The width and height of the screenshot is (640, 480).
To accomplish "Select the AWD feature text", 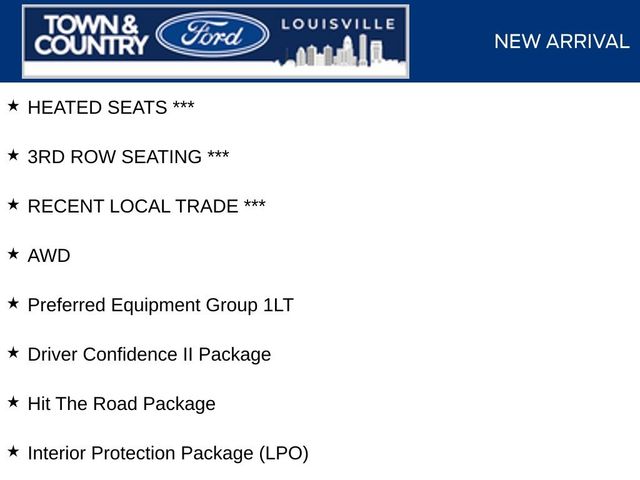I will coord(49,256).
